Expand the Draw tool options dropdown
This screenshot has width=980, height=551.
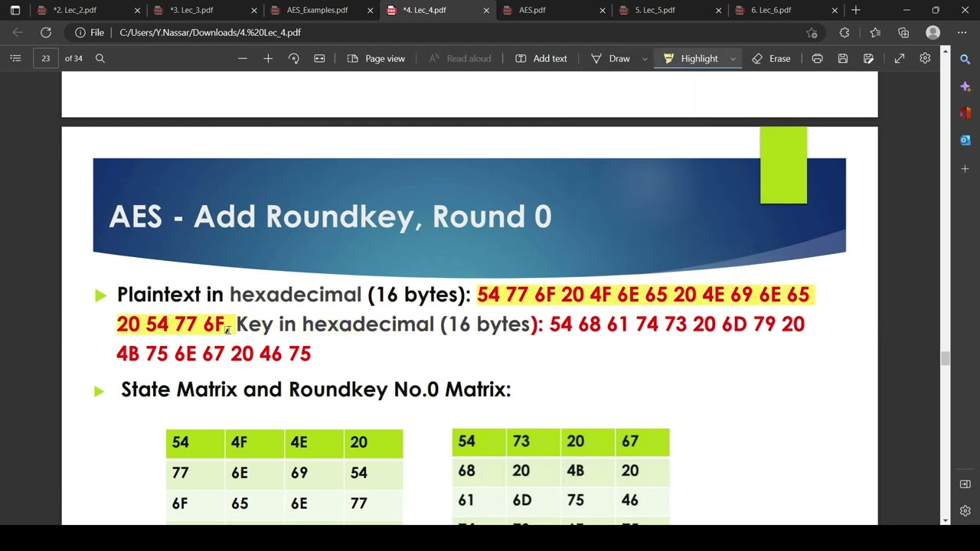click(645, 58)
